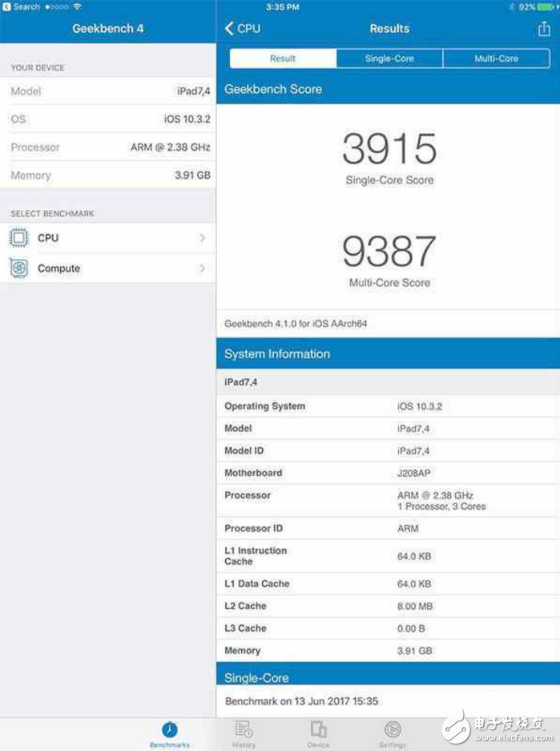Screen dimensions: 560x751
Task: Select the Compute benchmark label
Action: click(58, 269)
